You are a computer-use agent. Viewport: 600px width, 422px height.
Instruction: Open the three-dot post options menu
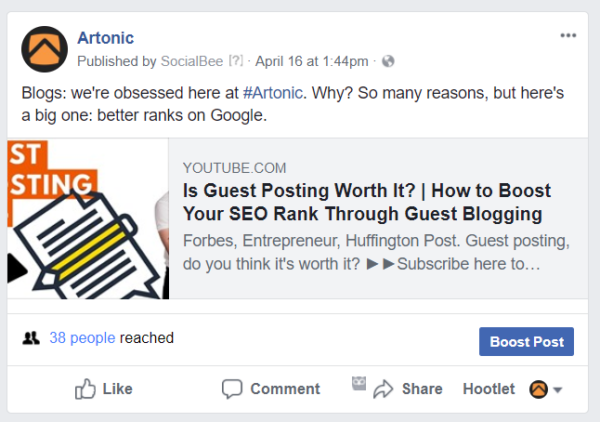pyautogui.click(x=568, y=36)
